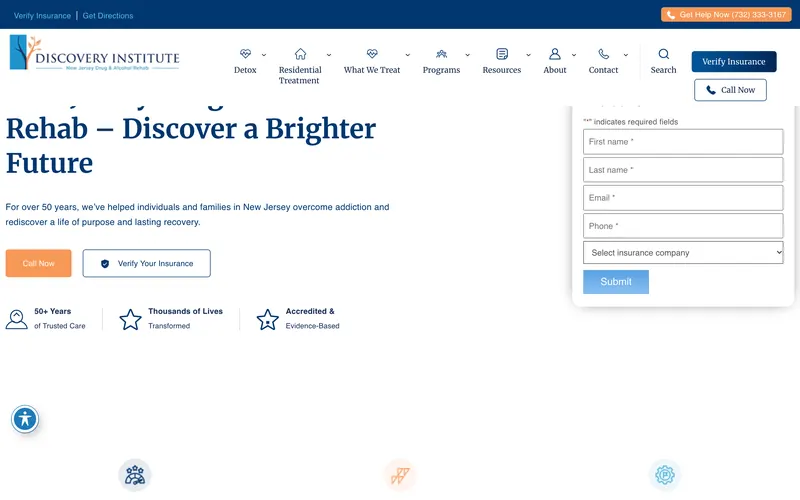The image size is (800, 500).
Task: Click the Residential Treatment house icon
Action: tap(301, 54)
